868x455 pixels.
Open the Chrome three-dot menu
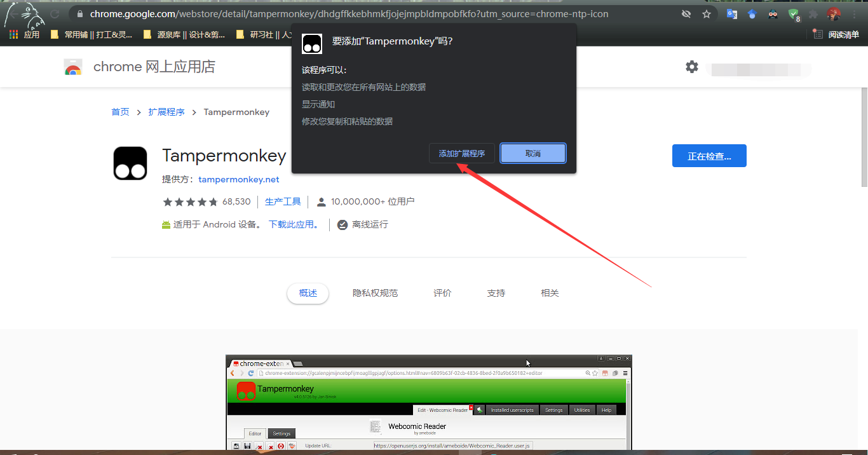[855, 13]
